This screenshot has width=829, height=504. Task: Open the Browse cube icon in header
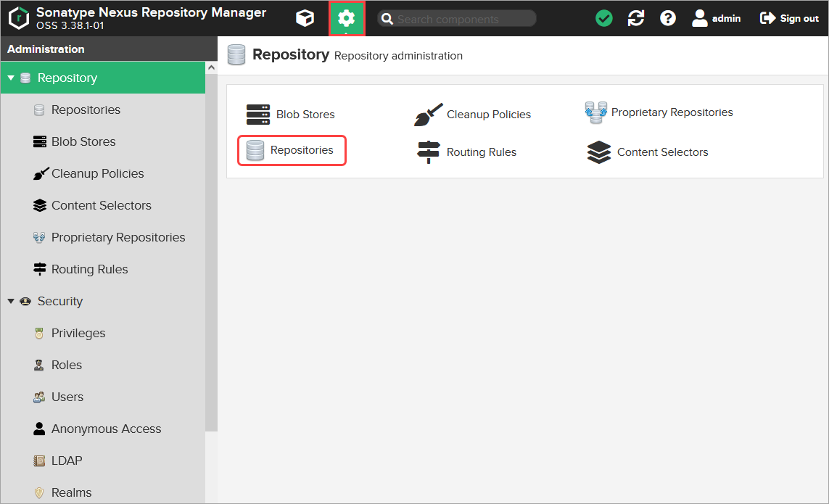click(x=305, y=19)
